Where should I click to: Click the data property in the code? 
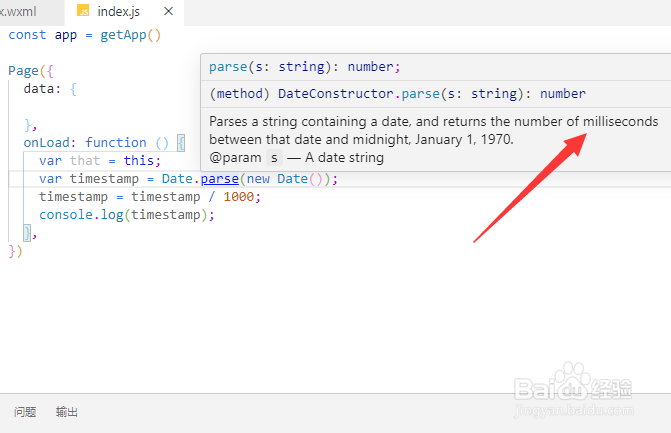pos(39,89)
